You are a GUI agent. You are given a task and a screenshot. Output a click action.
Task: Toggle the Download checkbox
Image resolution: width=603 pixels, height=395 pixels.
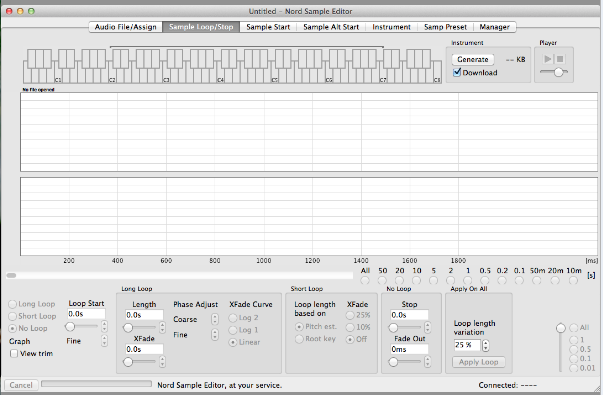(457, 72)
